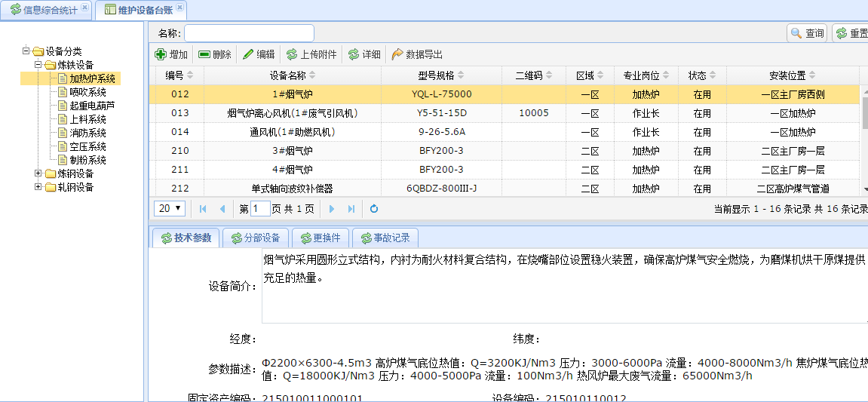Open the 事故记录 tab
Screen dimensions: 868x402
(385, 238)
